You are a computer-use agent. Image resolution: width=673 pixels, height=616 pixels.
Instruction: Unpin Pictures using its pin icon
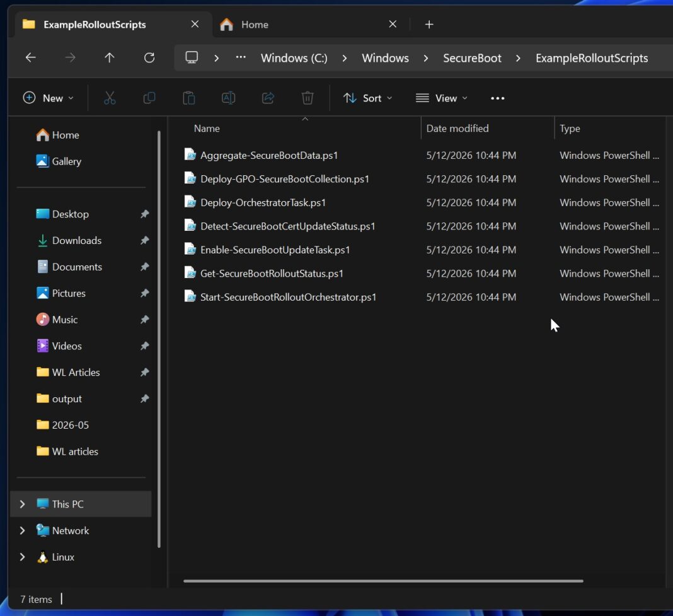(145, 293)
